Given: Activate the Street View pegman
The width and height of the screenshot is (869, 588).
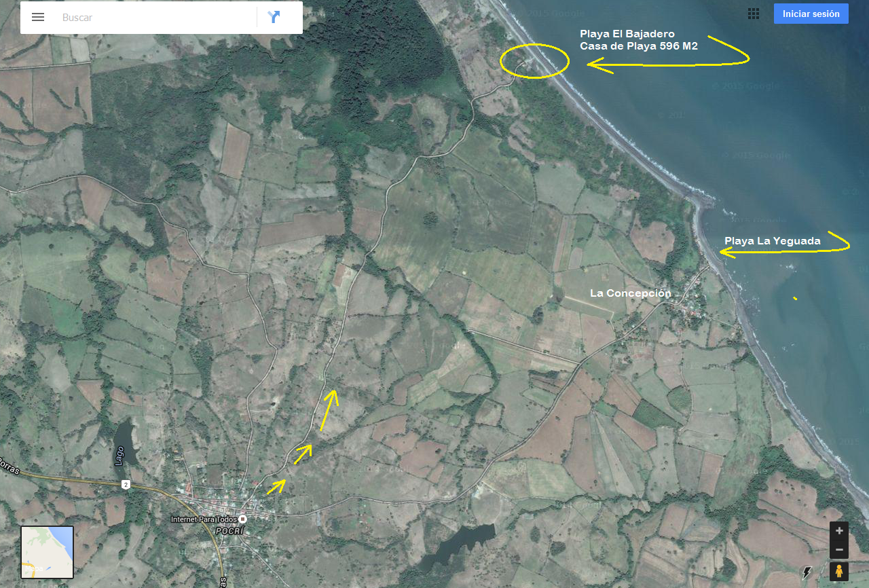Looking at the screenshot, I should [839, 572].
